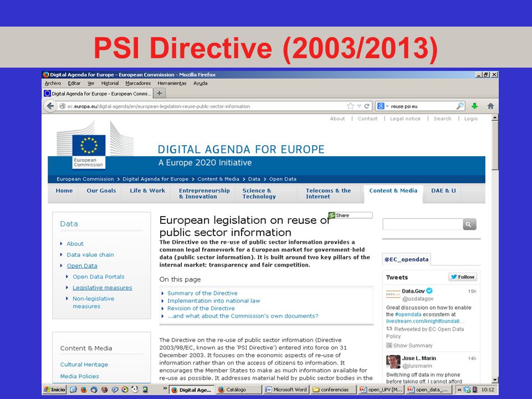Click the green downloads arrow icon
The image size is (532, 399).
click(x=475, y=106)
